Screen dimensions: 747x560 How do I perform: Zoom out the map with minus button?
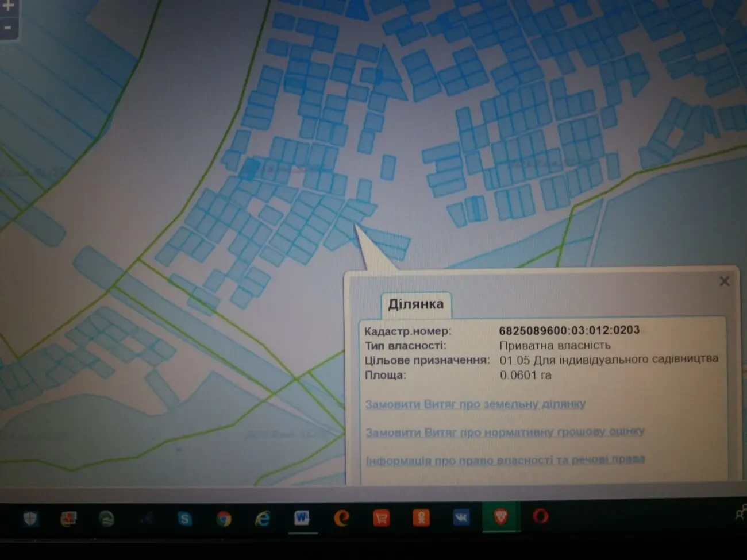pyautogui.click(x=8, y=27)
